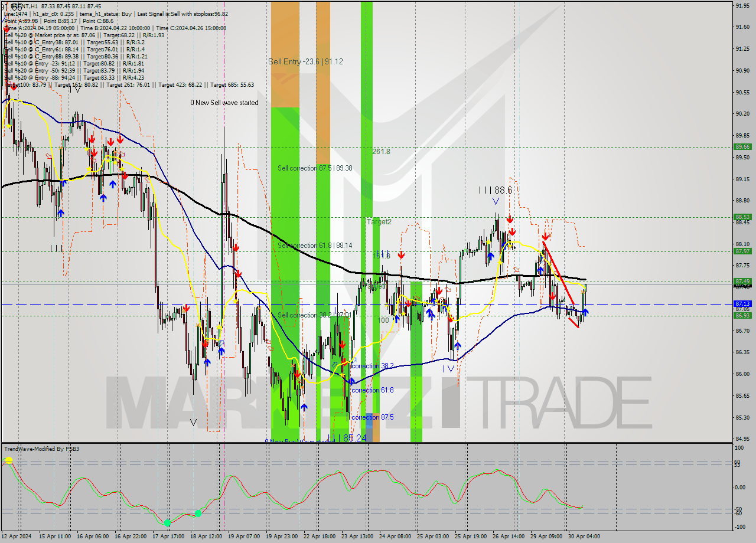Viewport: 756px width, 543px height.
Task: Select the 'I I I 88.6' wave label
Action: click(496, 190)
